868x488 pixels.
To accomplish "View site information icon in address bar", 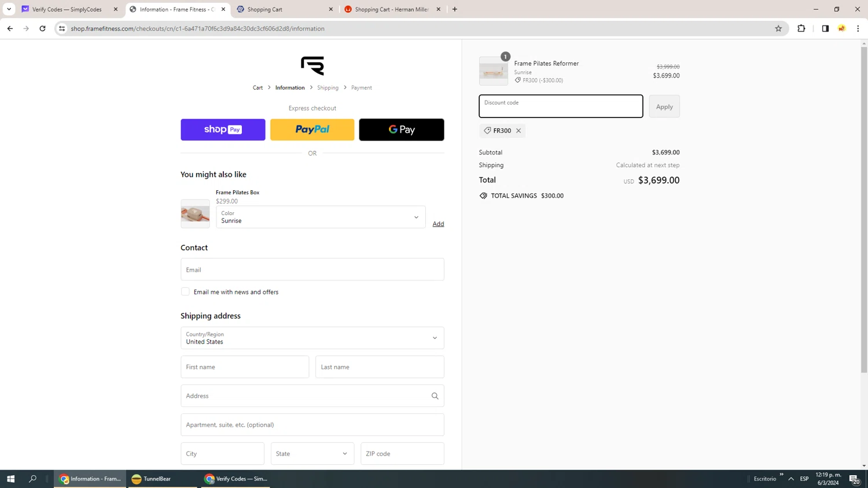I will [x=62, y=28].
